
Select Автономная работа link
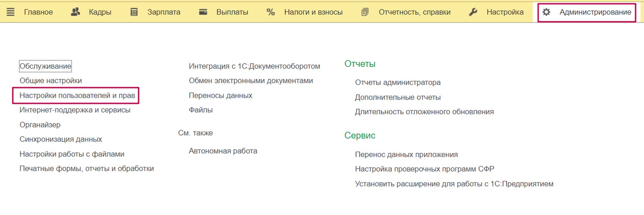point(223,151)
